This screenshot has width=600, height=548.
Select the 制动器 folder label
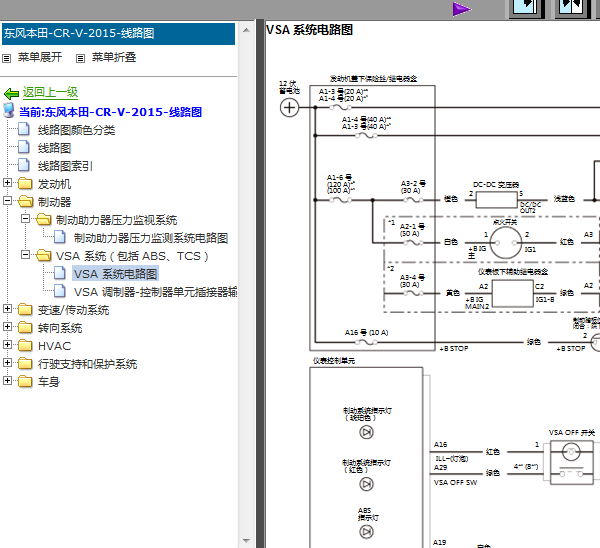pyautogui.click(x=54, y=202)
